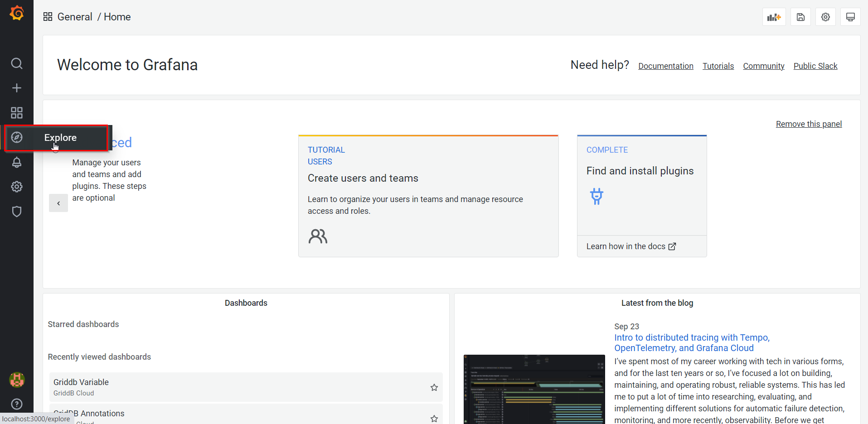
Task: Click the Add panel toolbar button
Action: (774, 17)
